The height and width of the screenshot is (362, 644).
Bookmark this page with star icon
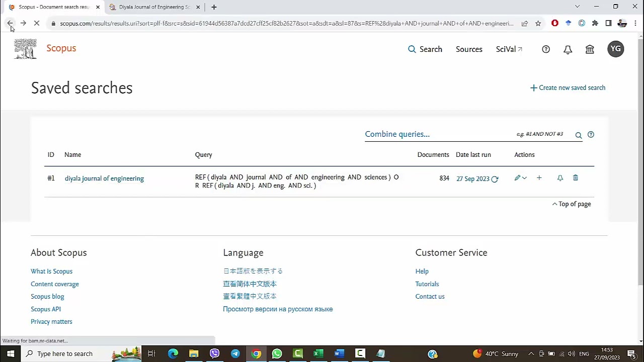tap(538, 23)
